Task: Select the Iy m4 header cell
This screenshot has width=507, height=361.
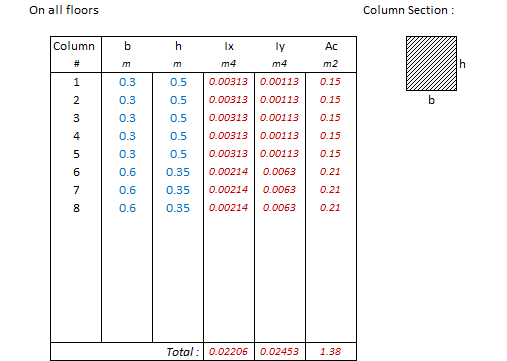Action: [280, 54]
